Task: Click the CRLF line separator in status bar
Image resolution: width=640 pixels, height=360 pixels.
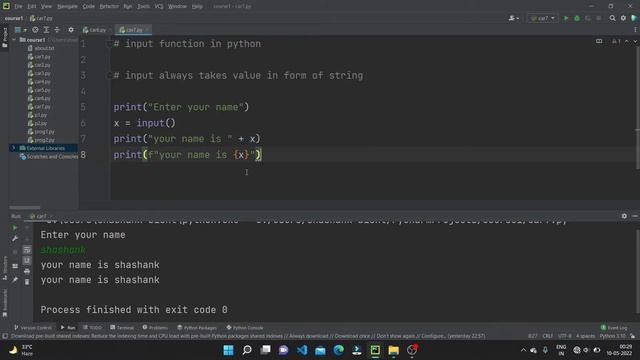Action: click(547, 336)
